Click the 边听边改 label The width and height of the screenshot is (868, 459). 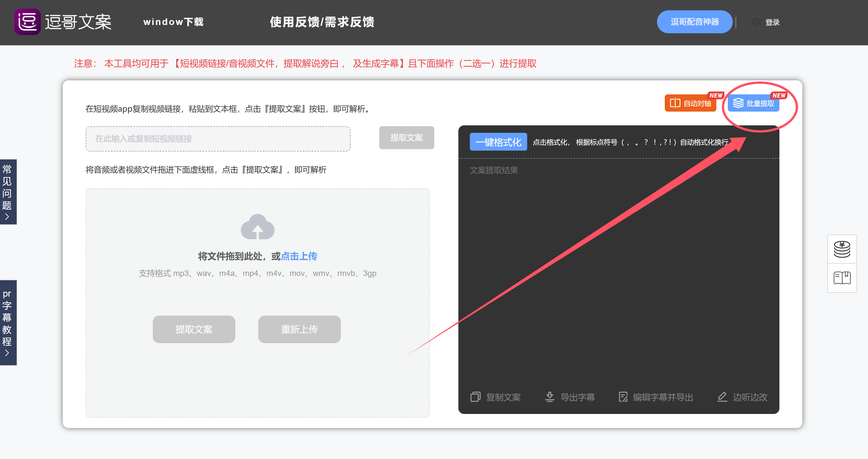(x=750, y=397)
